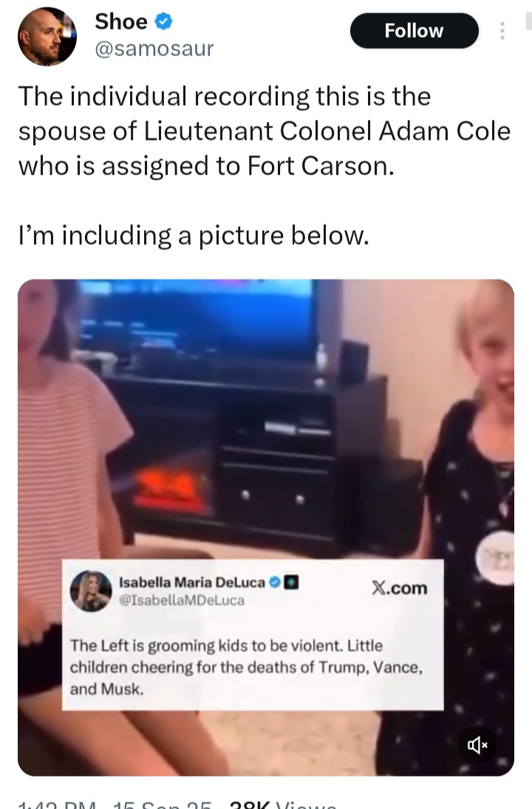Viewport: 532px width, 809px height.
Task: Click the tweet text mentioning Fort Carson
Action: (x=264, y=131)
